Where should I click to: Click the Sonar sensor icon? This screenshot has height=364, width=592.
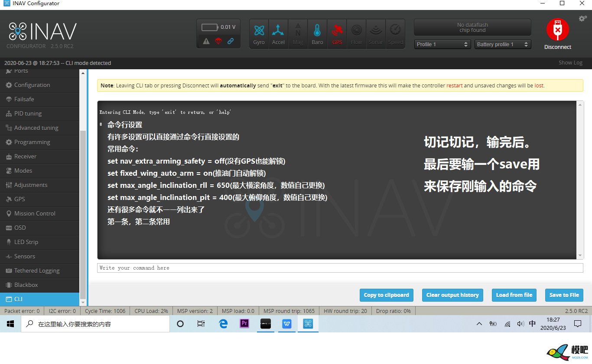pos(376,34)
